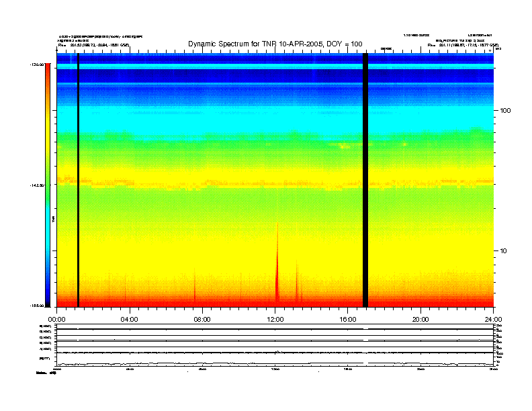This screenshot has height=411, width=532.
Task: Click the -142.50 color scale label
Action: pyautogui.click(x=37, y=185)
